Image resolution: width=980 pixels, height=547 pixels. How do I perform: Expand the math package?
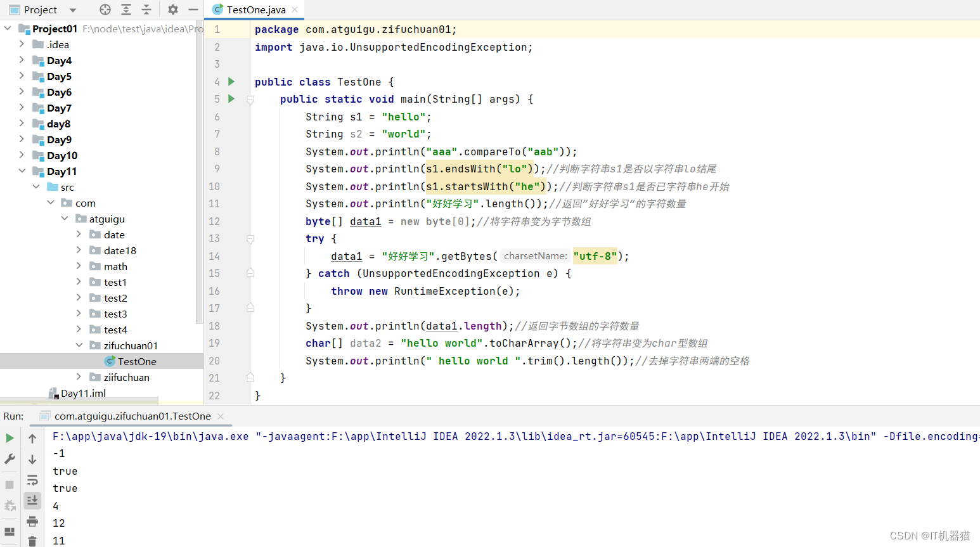tap(79, 266)
